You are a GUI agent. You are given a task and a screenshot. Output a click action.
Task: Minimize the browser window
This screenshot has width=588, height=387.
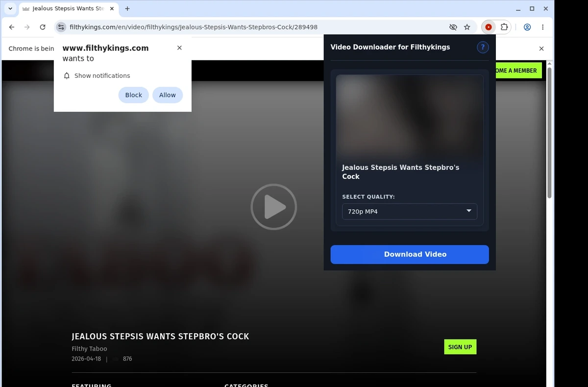518,9
